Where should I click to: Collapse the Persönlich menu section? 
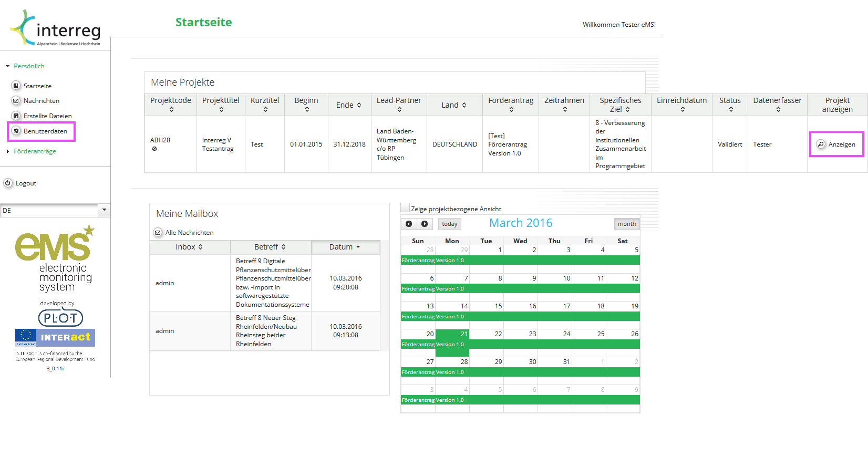tap(7, 66)
